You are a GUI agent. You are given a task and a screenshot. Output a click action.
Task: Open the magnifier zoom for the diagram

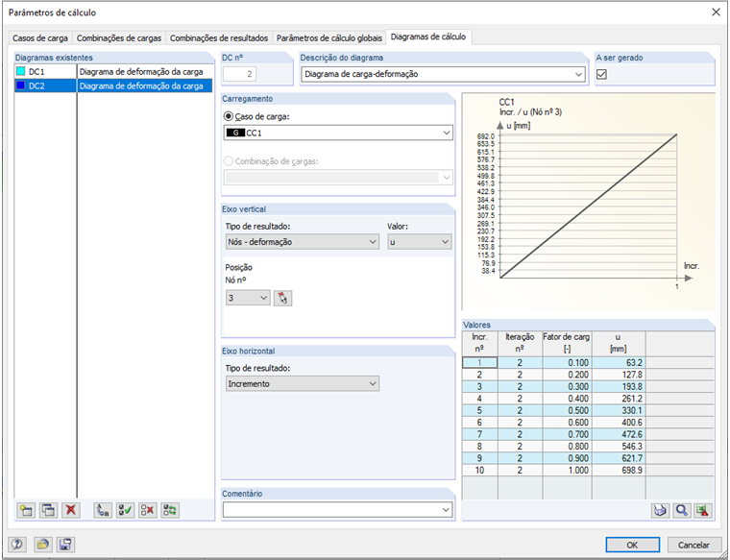point(682,511)
